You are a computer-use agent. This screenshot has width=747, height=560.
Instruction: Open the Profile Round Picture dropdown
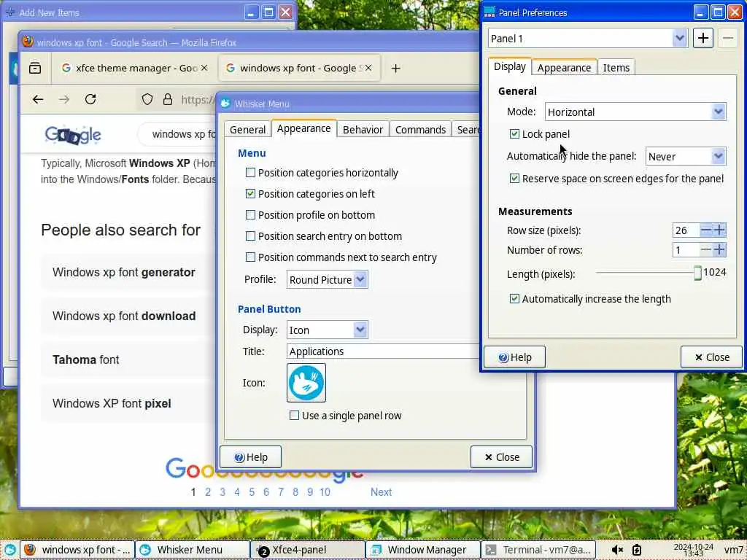click(328, 279)
